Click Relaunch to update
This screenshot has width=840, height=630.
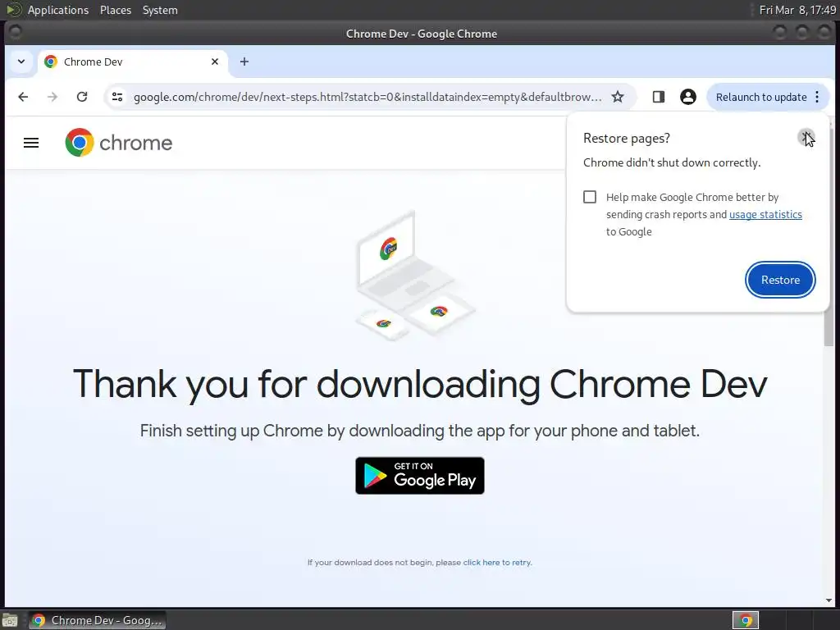[760, 97]
